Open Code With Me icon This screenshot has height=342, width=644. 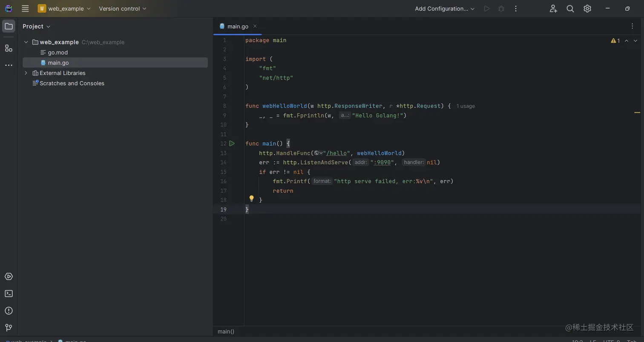(x=553, y=9)
